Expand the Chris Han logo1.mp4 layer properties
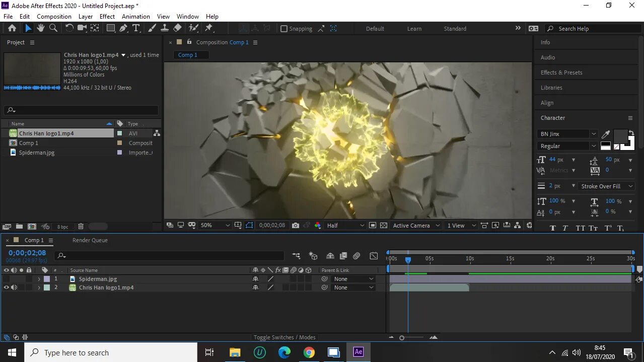 pyautogui.click(x=39, y=287)
